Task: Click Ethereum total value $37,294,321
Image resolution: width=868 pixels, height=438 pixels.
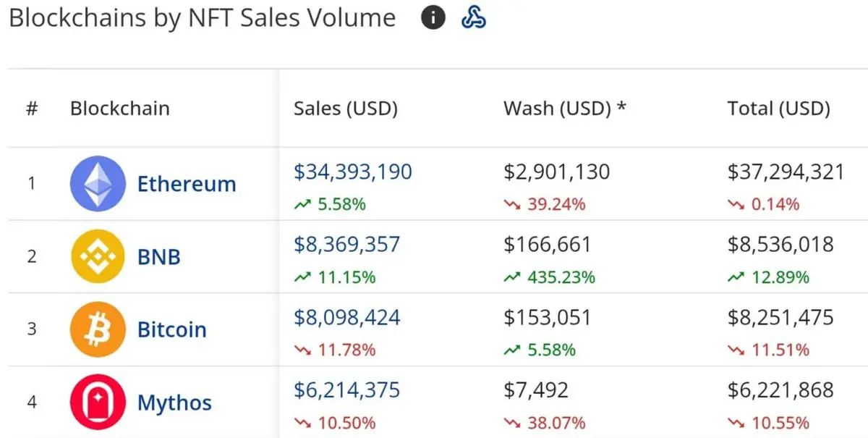Action: pos(786,172)
